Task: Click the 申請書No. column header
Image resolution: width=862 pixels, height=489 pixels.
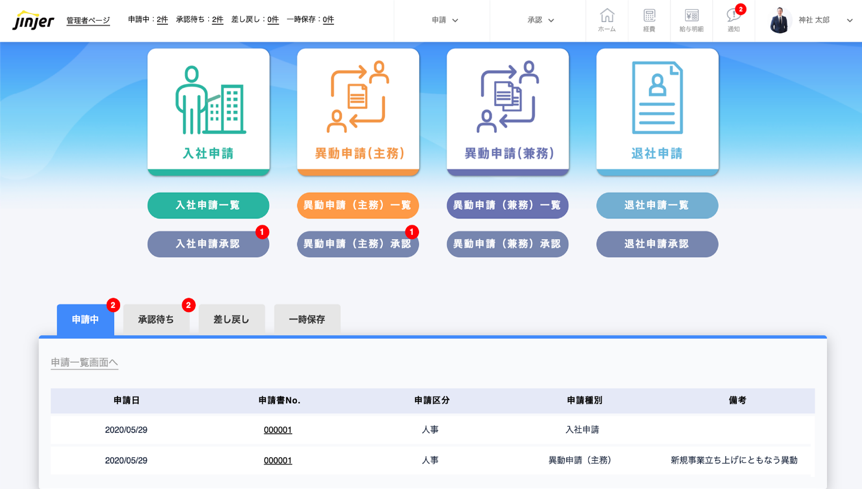Action: point(279,401)
